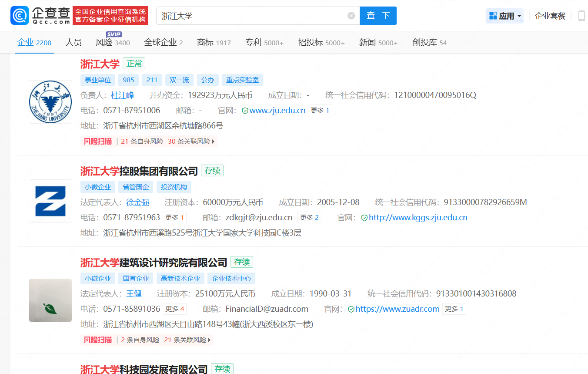This screenshot has height=374, width=588.
Task: Select the 企业 2208 tab
Action: (34, 43)
